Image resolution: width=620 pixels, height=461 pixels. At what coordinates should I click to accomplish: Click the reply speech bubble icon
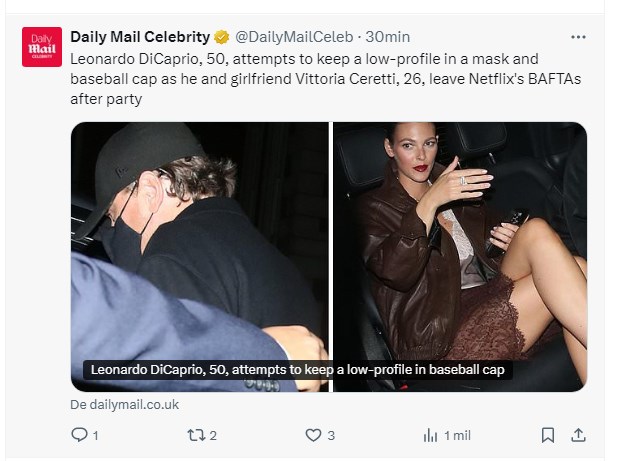click(x=80, y=435)
